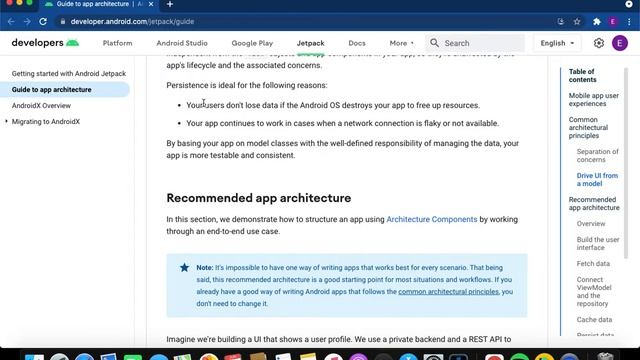Viewport: 640px width, 360px height.
Task: Click the star icon in the note box
Action: pyautogui.click(x=184, y=267)
